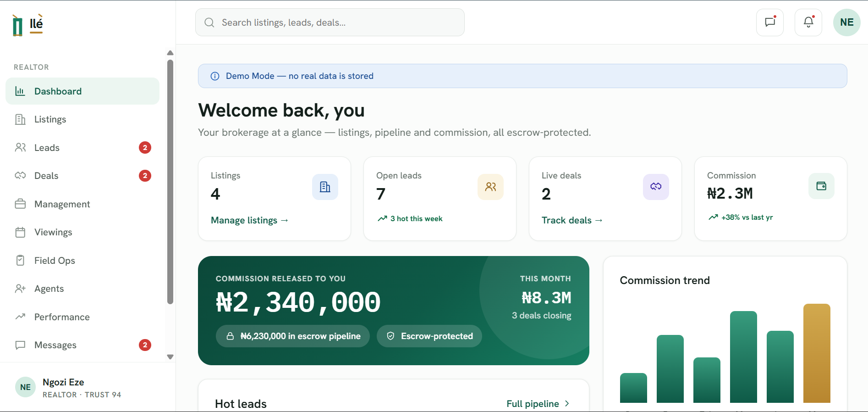Click the sidebar scrollbar up arrow
Screen dimensions: 868x412
click(170, 53)
